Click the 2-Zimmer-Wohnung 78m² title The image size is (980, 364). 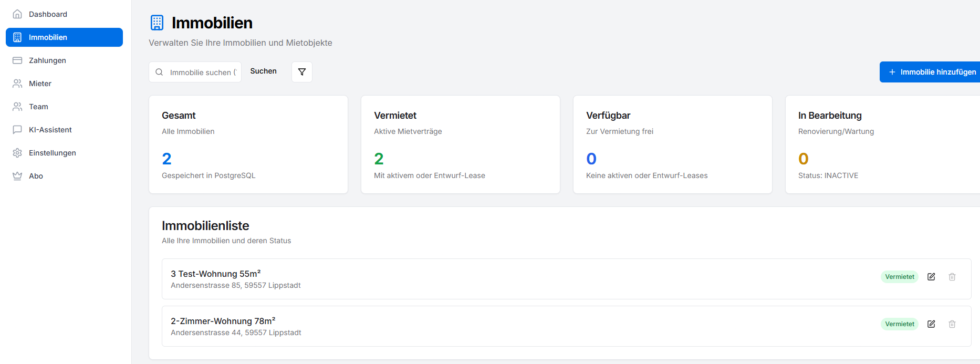223,321
